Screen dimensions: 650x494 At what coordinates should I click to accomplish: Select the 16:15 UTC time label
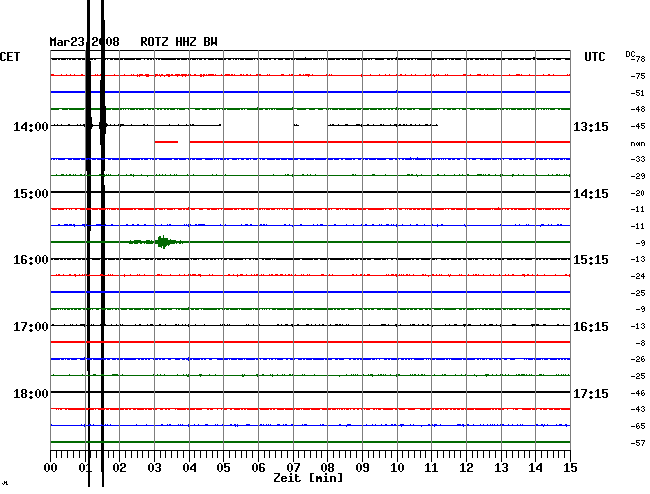(591, 327)
